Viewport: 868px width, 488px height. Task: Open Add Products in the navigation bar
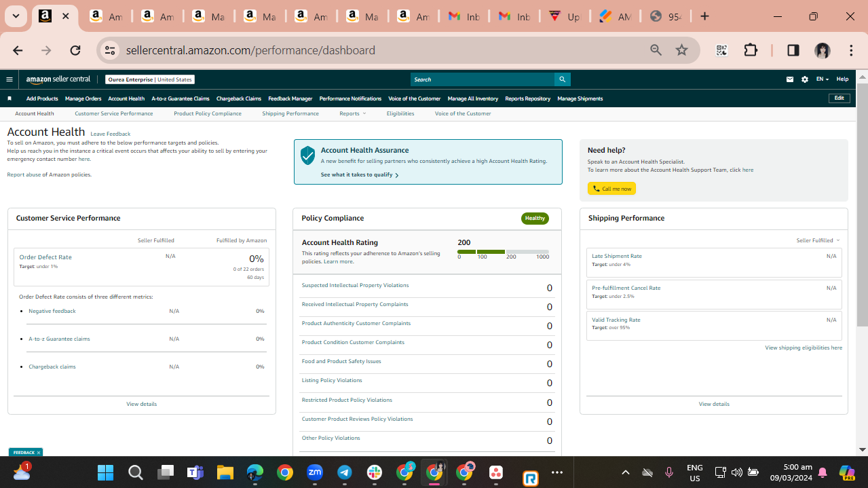(42, 98)
